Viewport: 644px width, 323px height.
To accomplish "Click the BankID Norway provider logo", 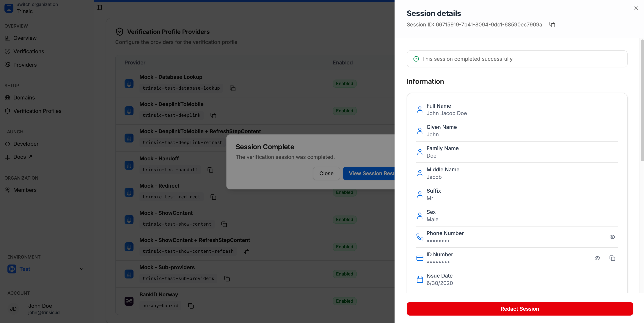I will (129, 301).
